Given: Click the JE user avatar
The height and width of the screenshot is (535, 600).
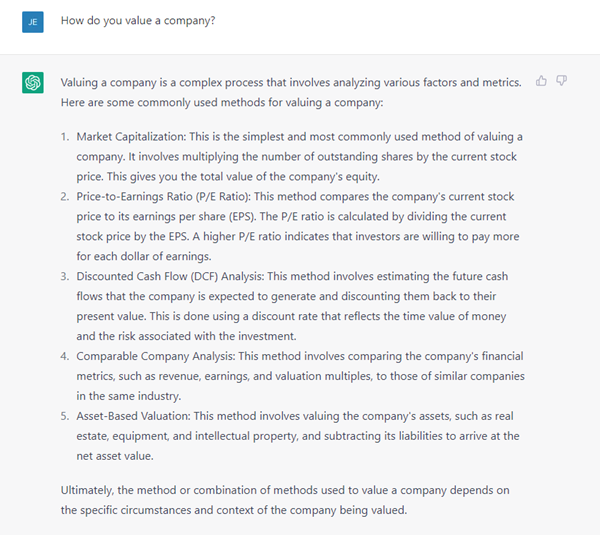Looking at the screenshot, I should click(x=33, y=21).
